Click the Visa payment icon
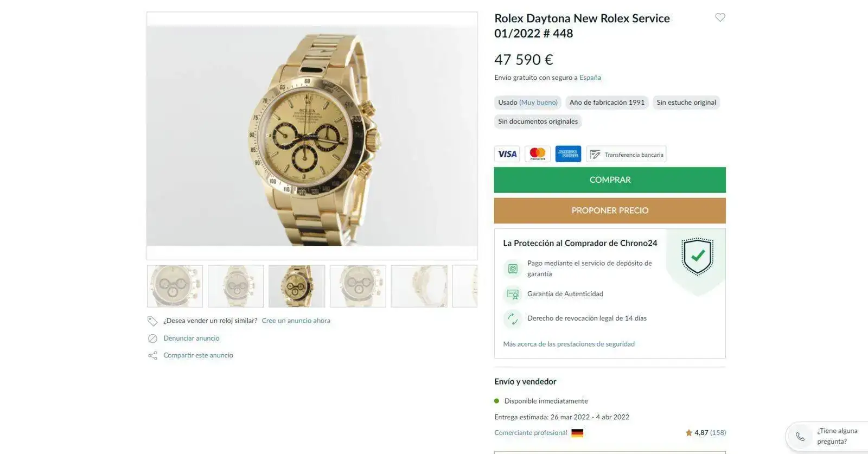This screenshot has width=868, height=454. [507, 154]
